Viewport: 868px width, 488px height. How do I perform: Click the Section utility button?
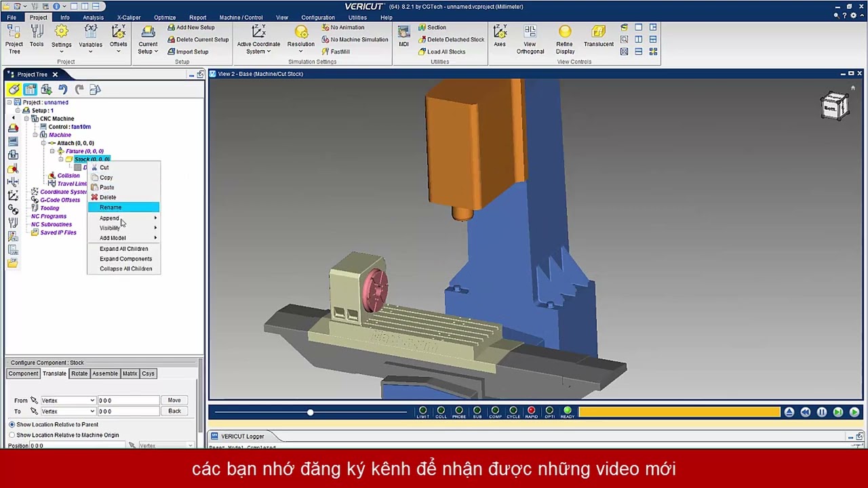point(432,28)
